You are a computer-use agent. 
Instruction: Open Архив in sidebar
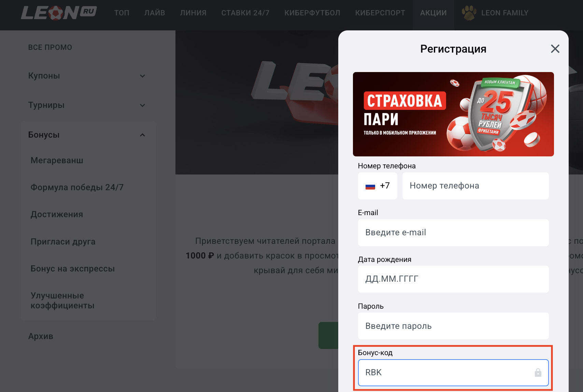click(x=41, y=336)
